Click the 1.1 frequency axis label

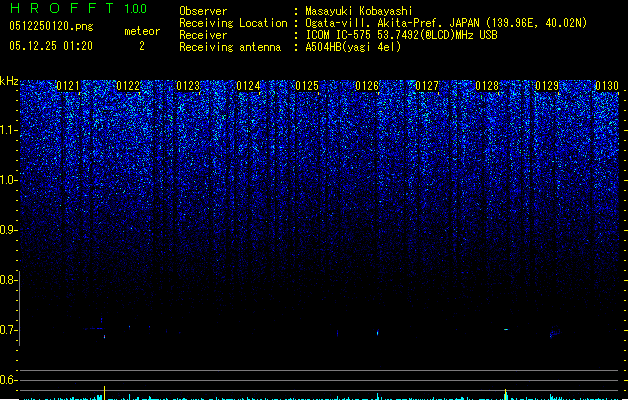tap(9, 130)
